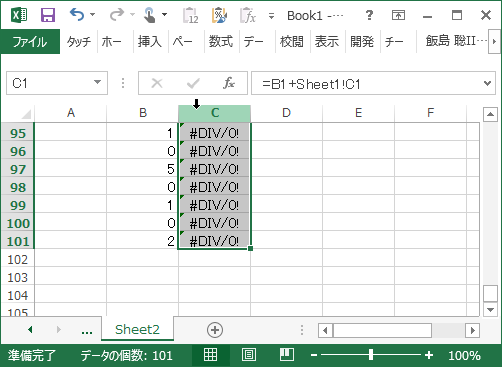Save the workbook with floppy icon
The image size is (502, 367).
(x=48, y=15)
